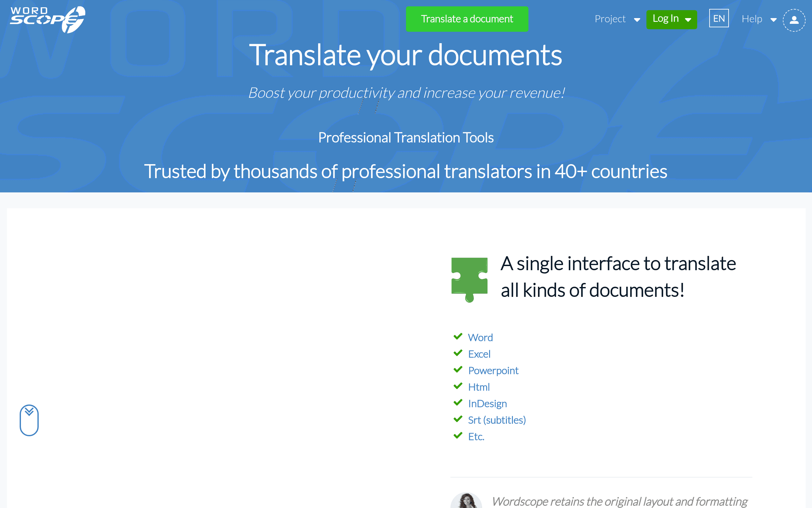Click the check mark beside InDesign

(x=458, y=402)
